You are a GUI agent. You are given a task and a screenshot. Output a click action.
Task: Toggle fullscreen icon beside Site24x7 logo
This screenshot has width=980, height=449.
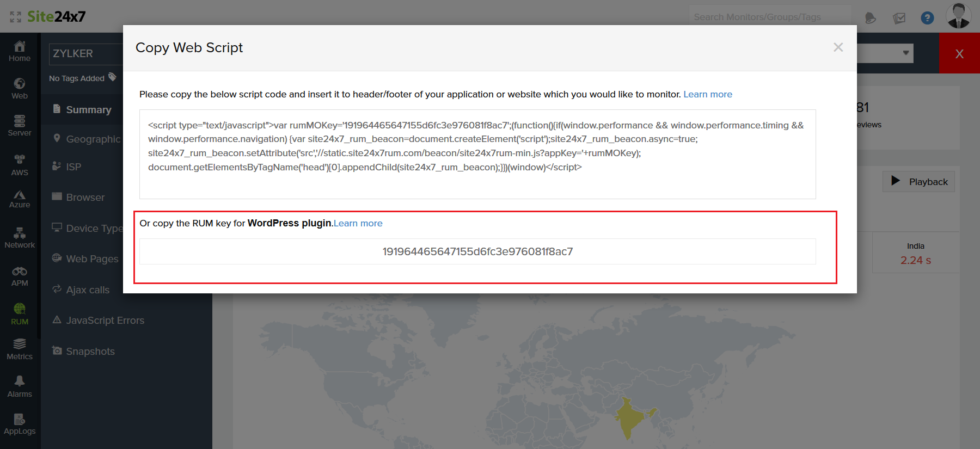click(x=16, y=17)
